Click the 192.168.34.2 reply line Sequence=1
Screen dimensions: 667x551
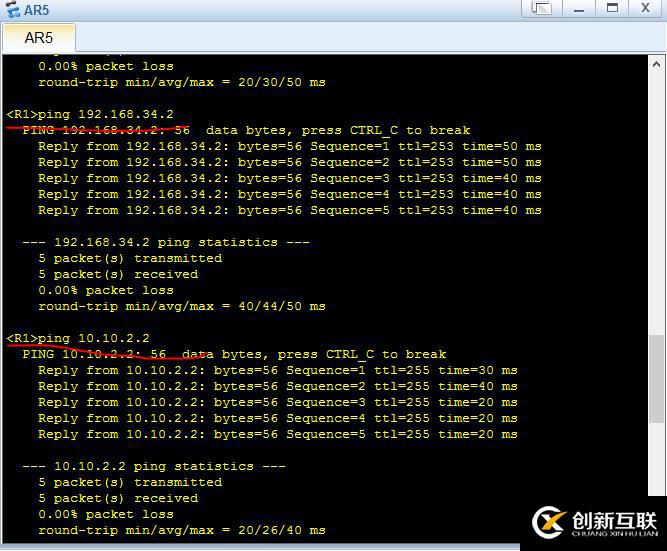(x=290, y=146)
